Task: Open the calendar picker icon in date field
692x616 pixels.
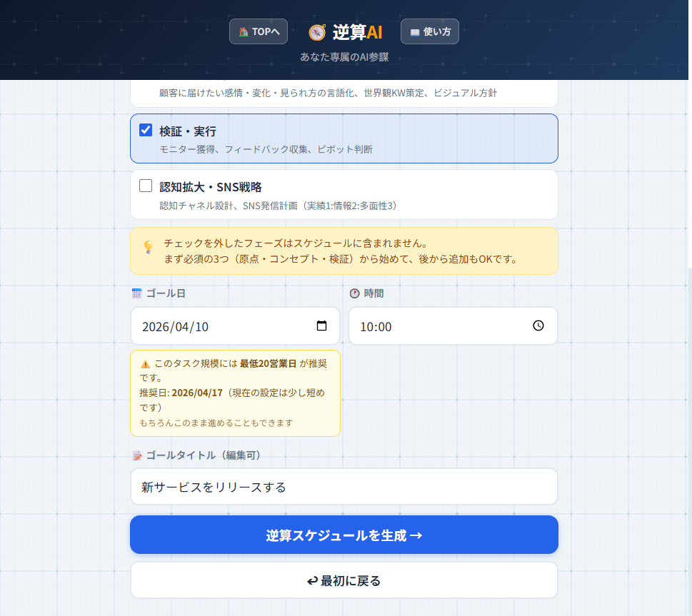Action: tap(321, 326)
